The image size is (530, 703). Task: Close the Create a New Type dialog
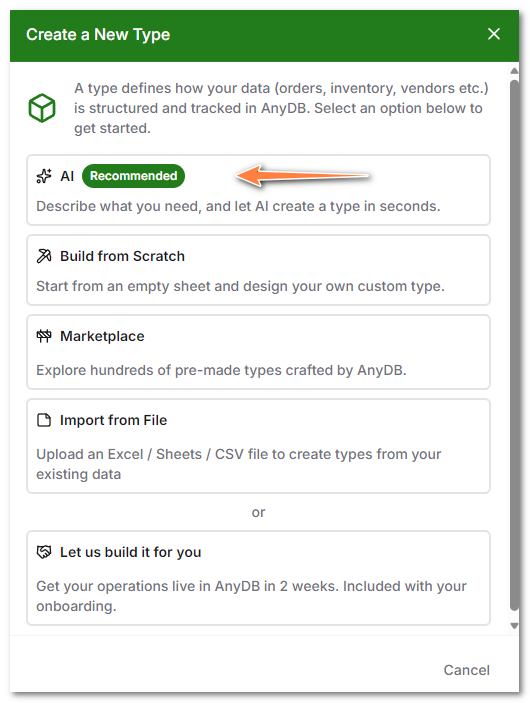[494, 34]
